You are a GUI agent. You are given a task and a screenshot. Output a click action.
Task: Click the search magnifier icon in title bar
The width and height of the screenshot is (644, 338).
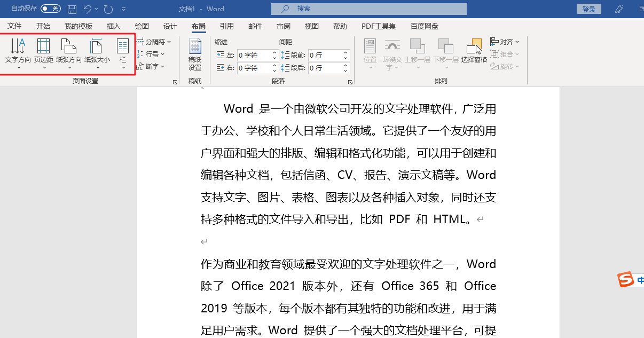click(x=286, y=9)
